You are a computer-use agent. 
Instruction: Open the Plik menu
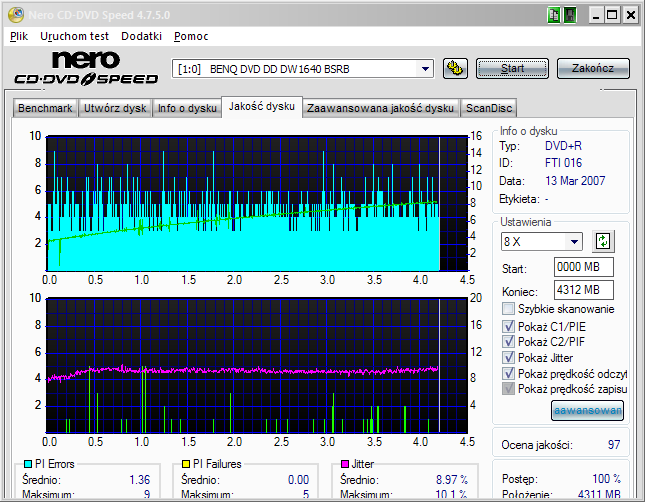click(19, 36)
